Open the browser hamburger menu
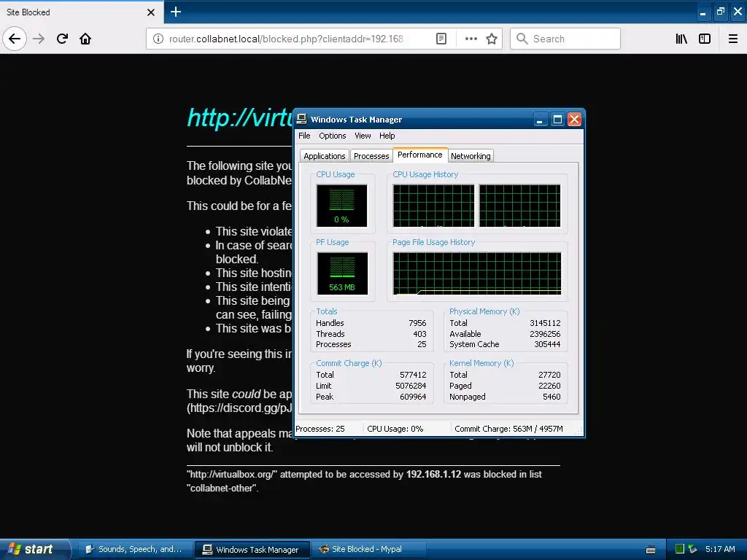This screenshot has width=747, height=560. pyautogui.click(x=732, y=39)
